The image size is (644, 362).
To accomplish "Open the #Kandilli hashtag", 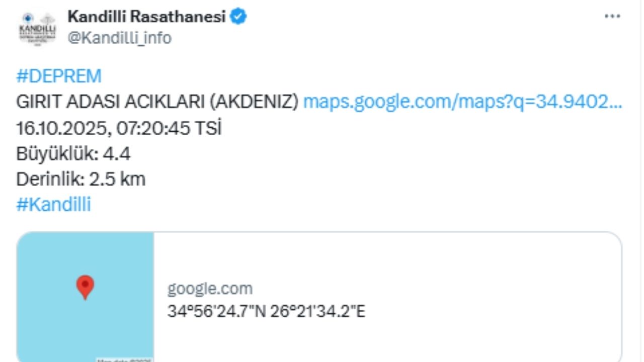I will 54,205.
